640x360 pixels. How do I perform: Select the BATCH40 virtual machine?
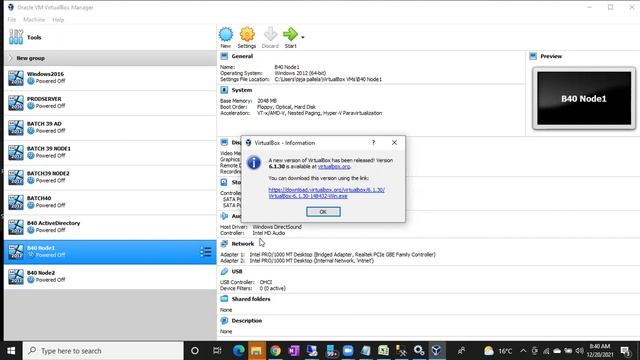pos(110,202)
